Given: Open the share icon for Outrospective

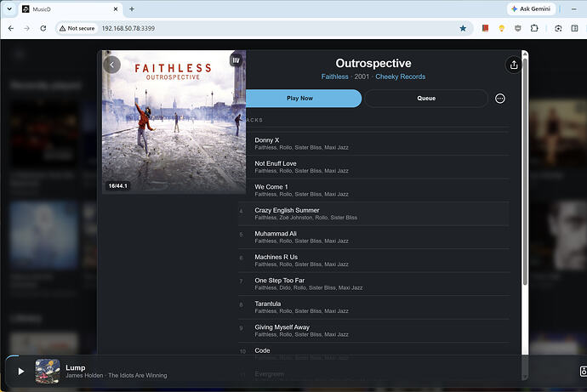Looking at the screenshot, I should tap(514, 65).
